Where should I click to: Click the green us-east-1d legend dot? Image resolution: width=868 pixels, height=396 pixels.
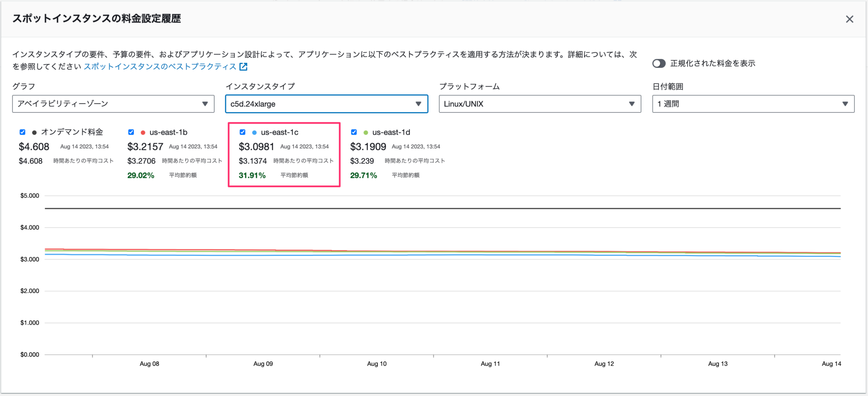[365, 132]
